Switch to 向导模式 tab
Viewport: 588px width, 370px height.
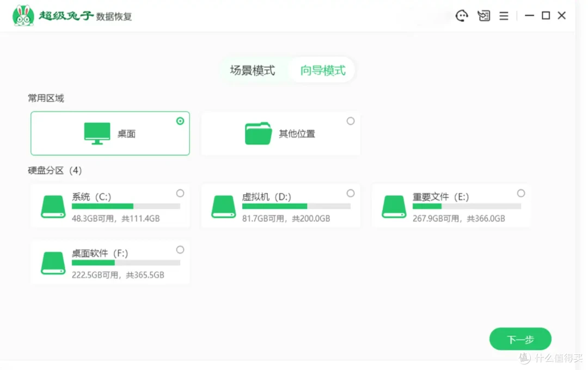pos(322,70)
